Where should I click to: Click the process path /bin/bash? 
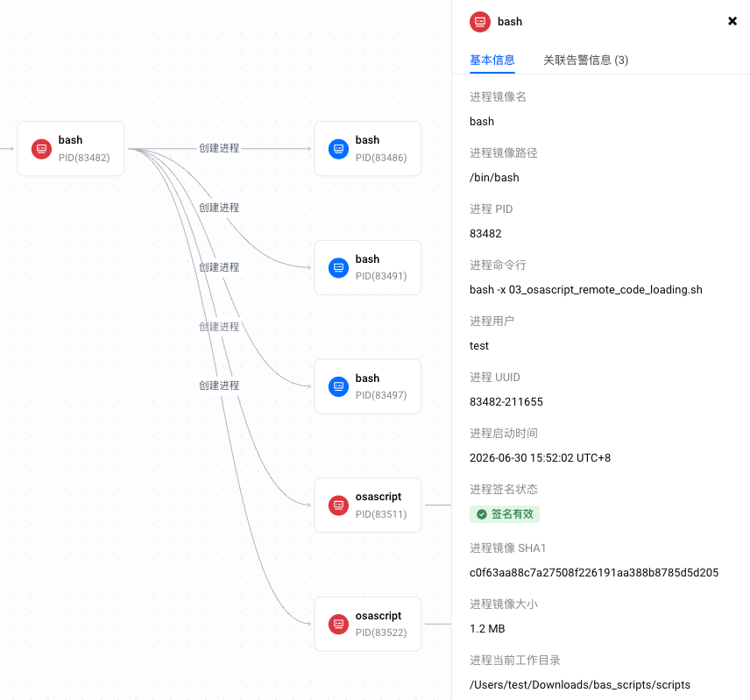point(494,177)
